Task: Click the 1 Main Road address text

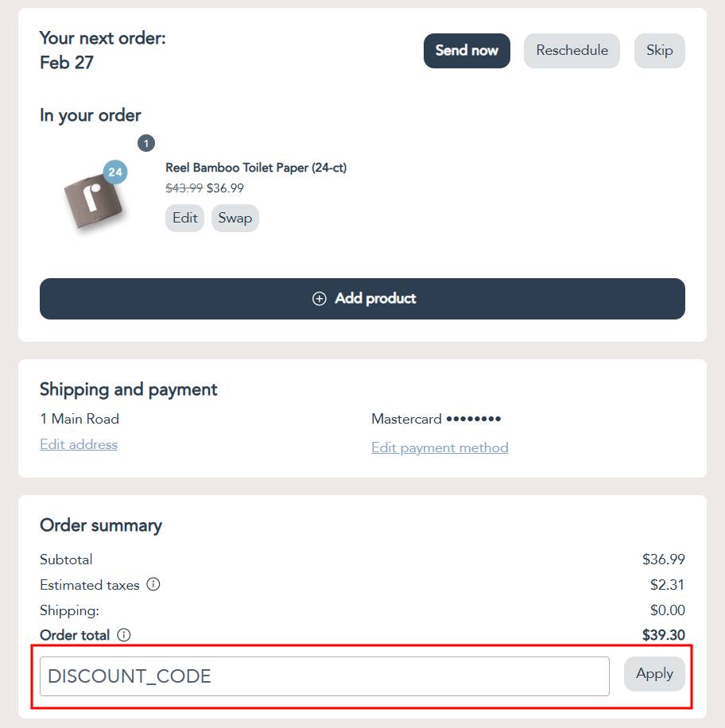Action: (x=79, y=419)
